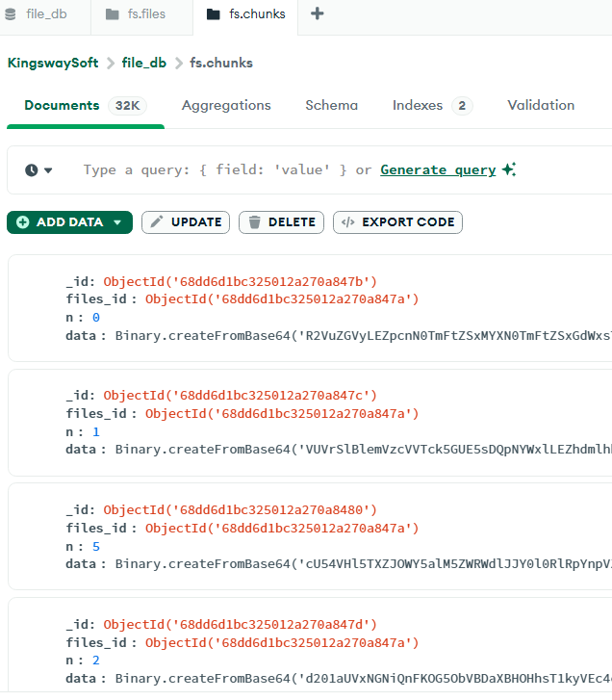The image size is (612, 700).
Task: Click into the query filter input field
Action: coord(212,169)
